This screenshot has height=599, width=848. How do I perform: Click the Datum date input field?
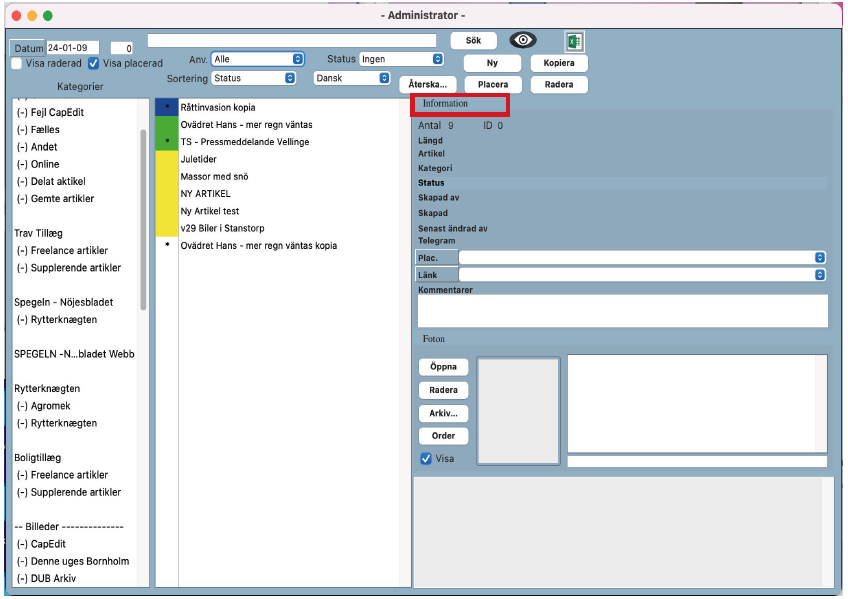[x=73, y=47]
